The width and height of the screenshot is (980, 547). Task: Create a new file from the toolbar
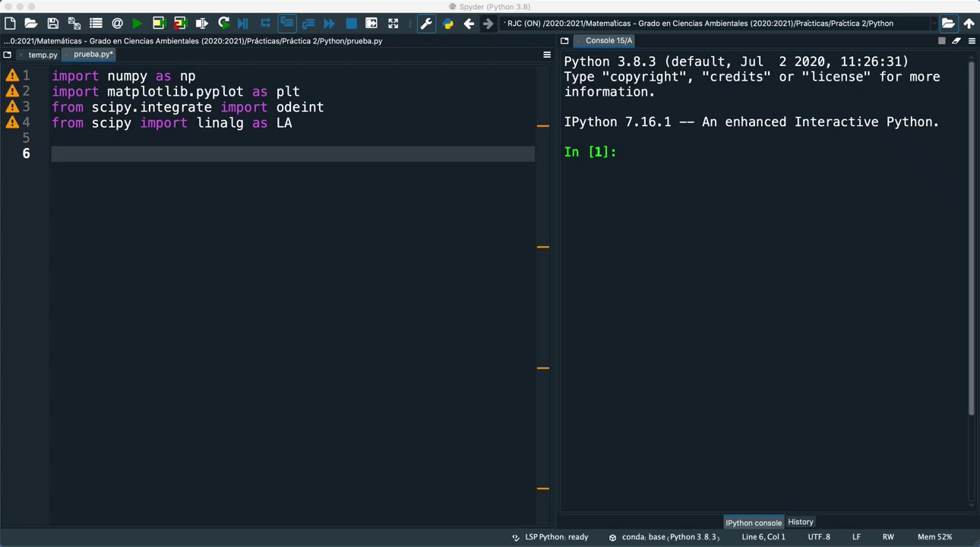pos(11,24)
